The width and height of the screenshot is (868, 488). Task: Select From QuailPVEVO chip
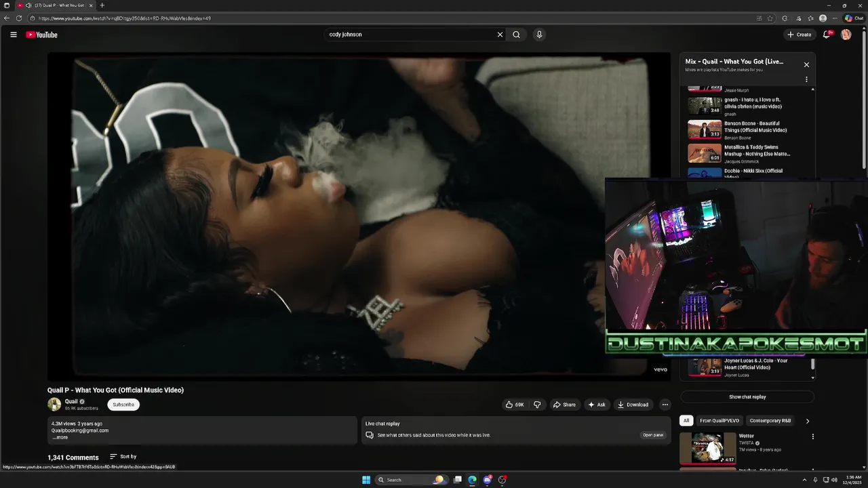pos(719,421)
